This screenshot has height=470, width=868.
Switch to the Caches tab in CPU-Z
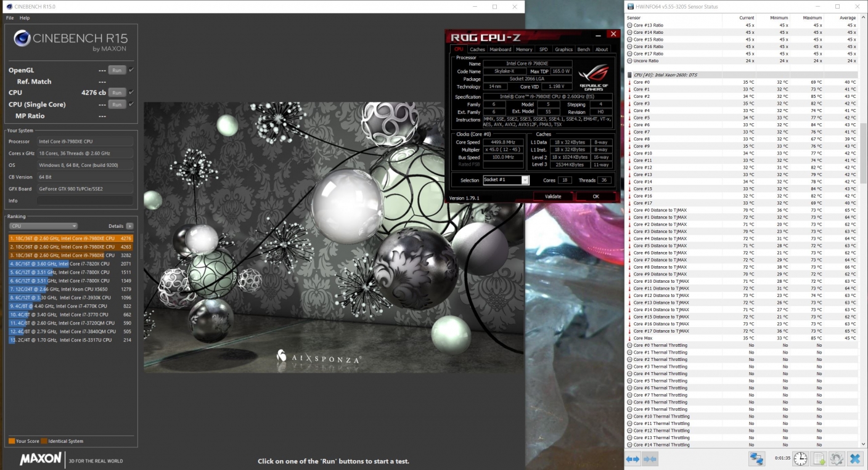point(477,49)
